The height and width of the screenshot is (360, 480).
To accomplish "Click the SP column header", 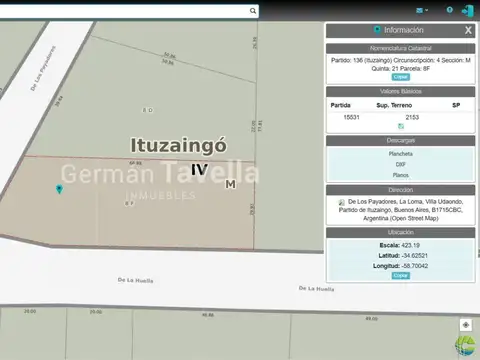I will [456, 105].
